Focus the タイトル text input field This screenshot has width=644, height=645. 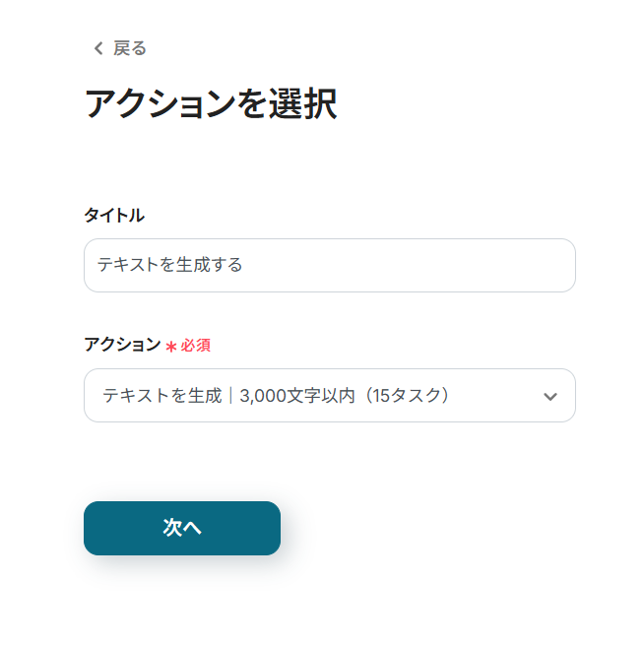[329, 265]
